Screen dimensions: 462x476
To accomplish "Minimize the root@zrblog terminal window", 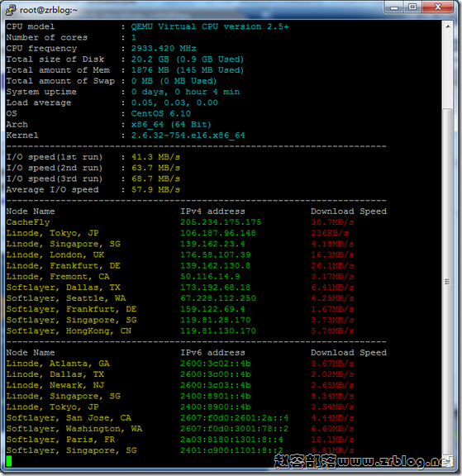I will pyautogui.click(x=394, y=7).
